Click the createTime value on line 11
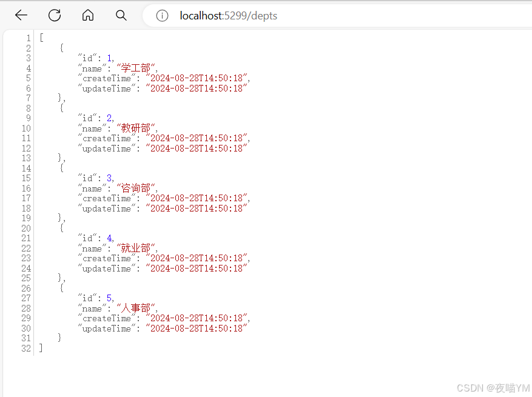Image resolution: width=532 pixels, height=397 pixels. (x=197, y=138)
